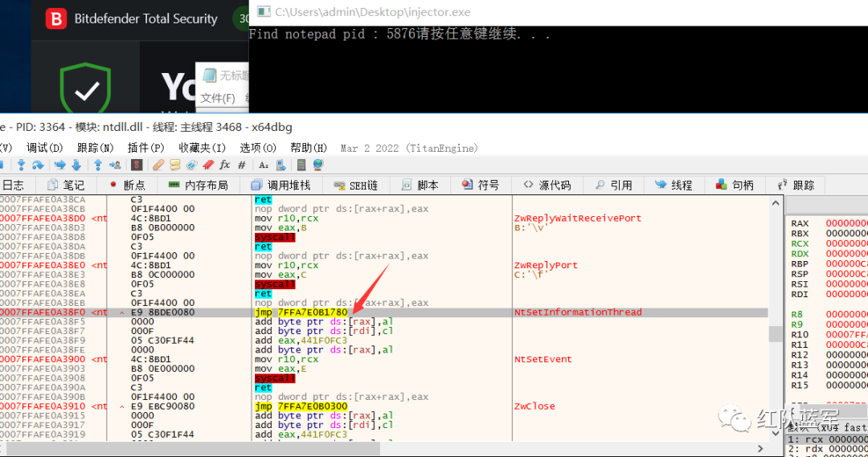Open the Variables hash icon

pos(241,165)
